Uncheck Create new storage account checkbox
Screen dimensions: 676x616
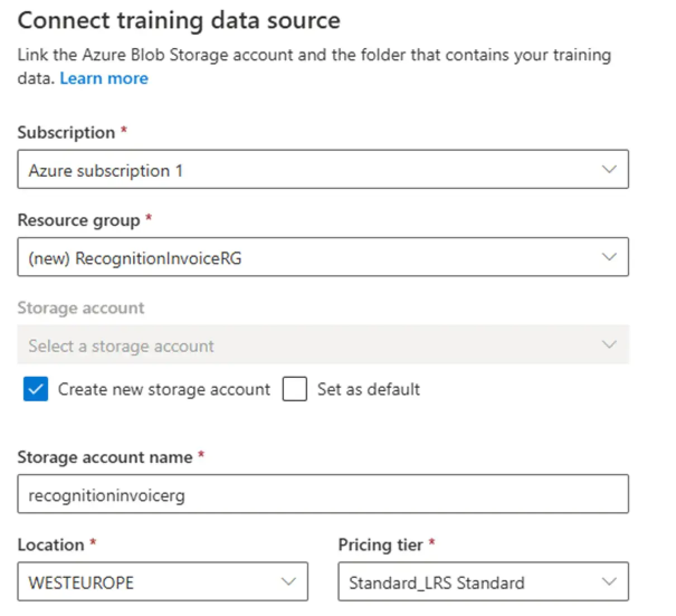[x=36, y=389]
